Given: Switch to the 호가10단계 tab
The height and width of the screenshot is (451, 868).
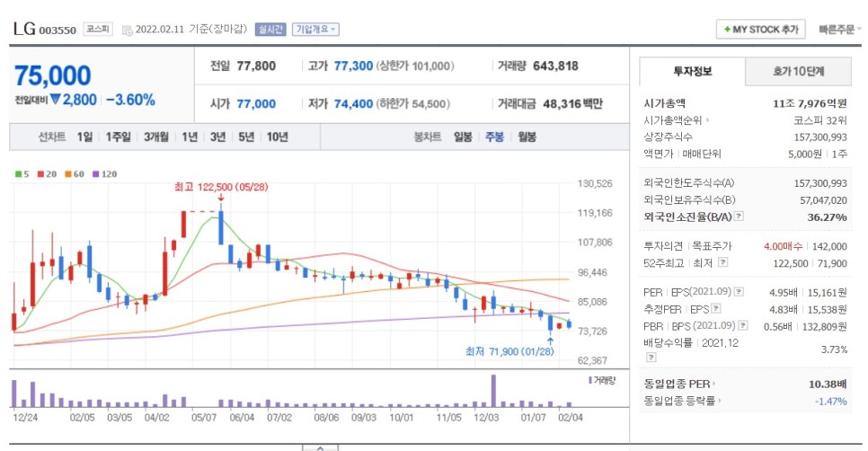Looking at the screenshot, I should 798,71.
